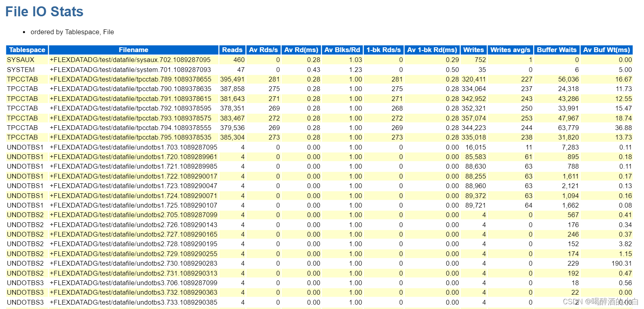Click the Writes column header
Screen dimensions: 644x309
[x=473, y=50]
